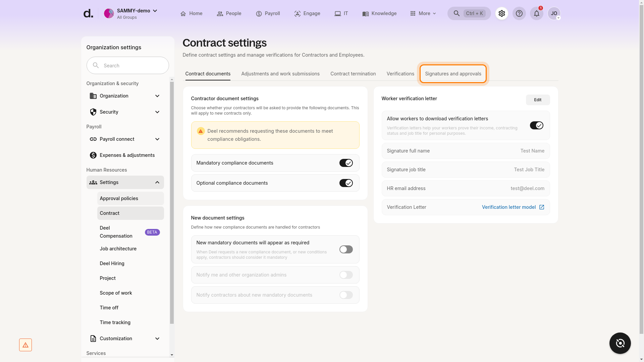Open Scope of work settings

pos(130,293)
